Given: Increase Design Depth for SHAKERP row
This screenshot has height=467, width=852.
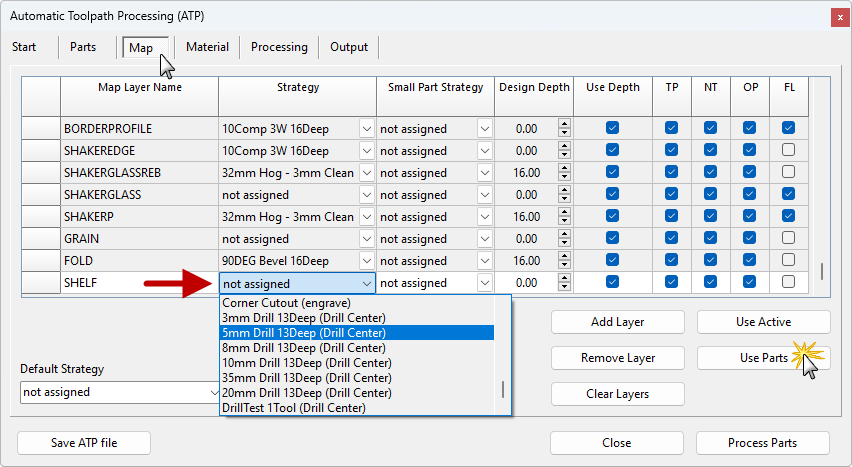Looking at the screenshot, I should (564, 212).
